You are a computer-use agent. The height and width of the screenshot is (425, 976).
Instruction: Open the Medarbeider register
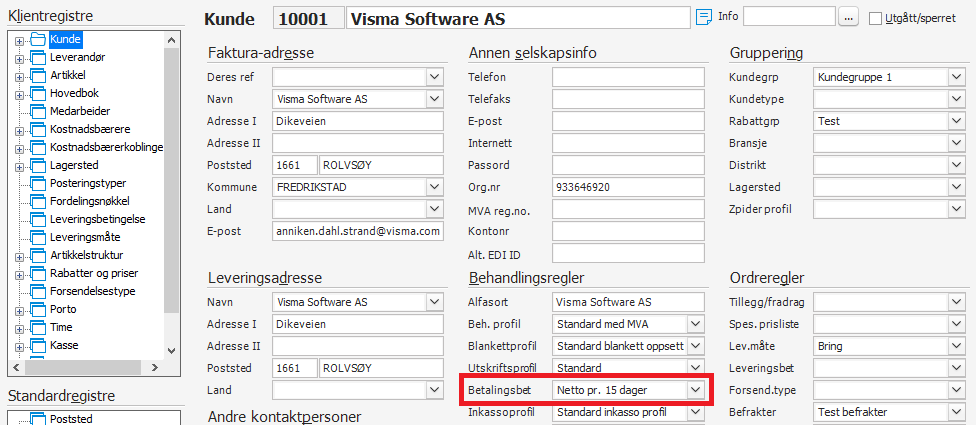click(80, 111)
